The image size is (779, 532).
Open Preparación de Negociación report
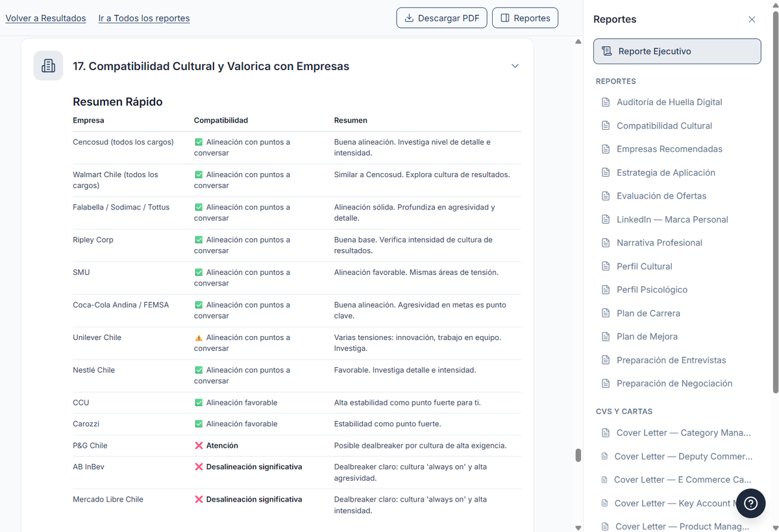click(674, 383)
